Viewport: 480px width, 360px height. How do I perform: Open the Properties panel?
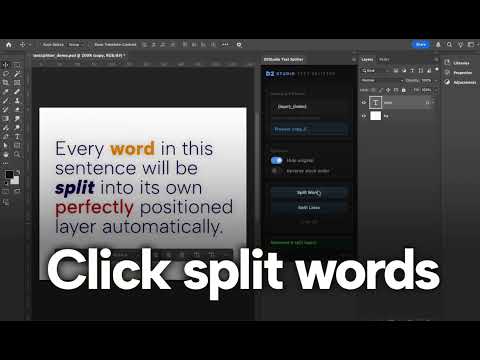[459, 72]
